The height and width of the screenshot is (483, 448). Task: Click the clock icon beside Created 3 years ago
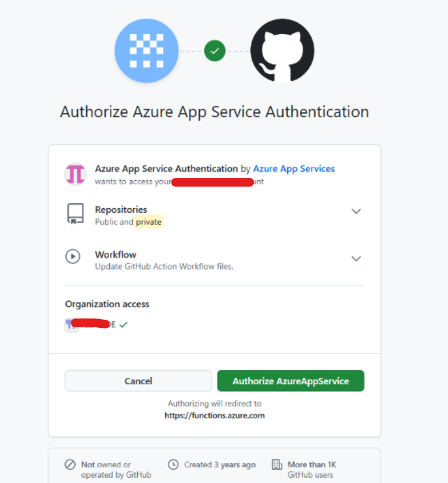[173, 464]
